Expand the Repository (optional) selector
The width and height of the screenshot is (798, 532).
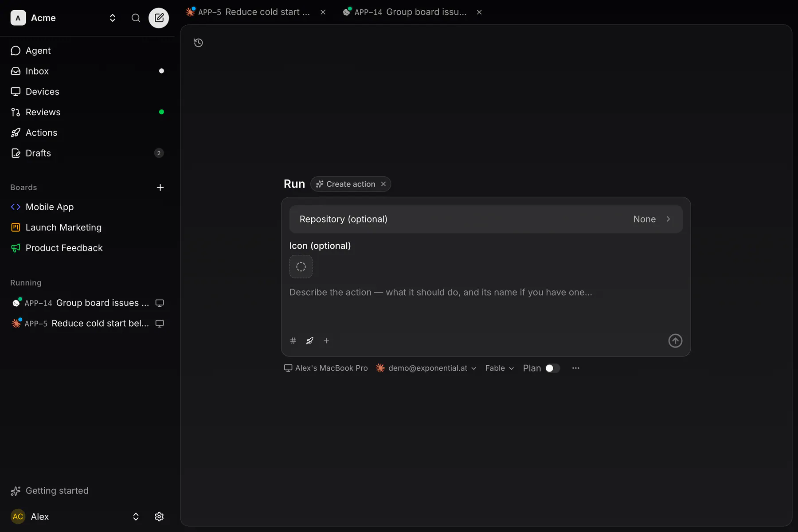[486, 219]
